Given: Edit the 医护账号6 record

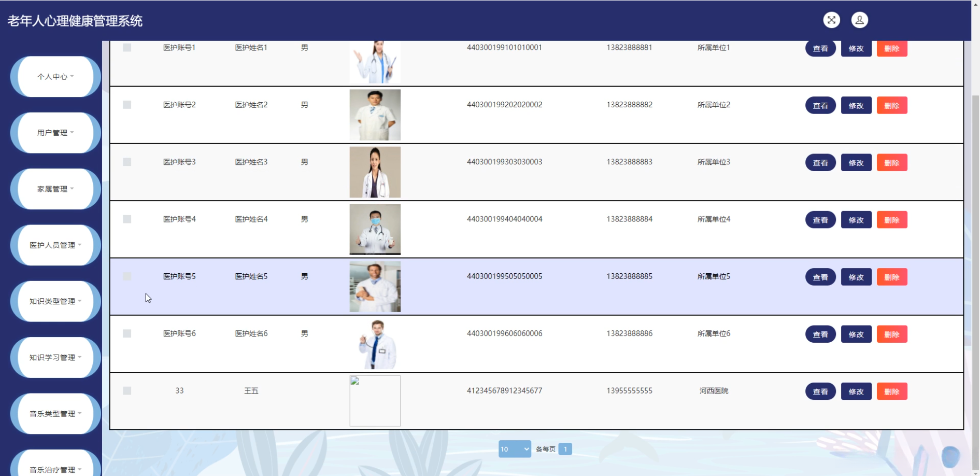Looking at the screenshot, I should tap(856, 334).
